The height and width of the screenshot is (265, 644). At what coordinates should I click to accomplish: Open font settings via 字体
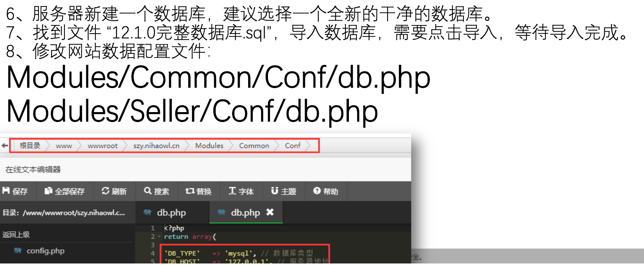coord(241,191)
